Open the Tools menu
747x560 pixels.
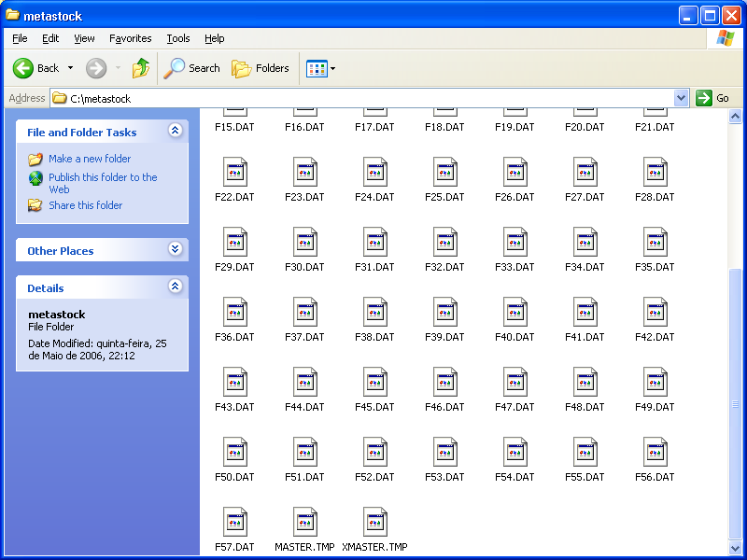177,38
